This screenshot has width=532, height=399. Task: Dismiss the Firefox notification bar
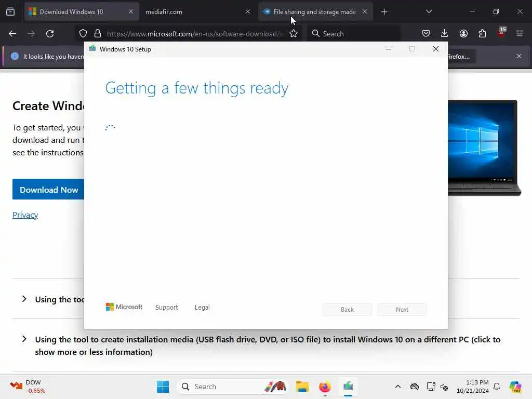point(519,56)
